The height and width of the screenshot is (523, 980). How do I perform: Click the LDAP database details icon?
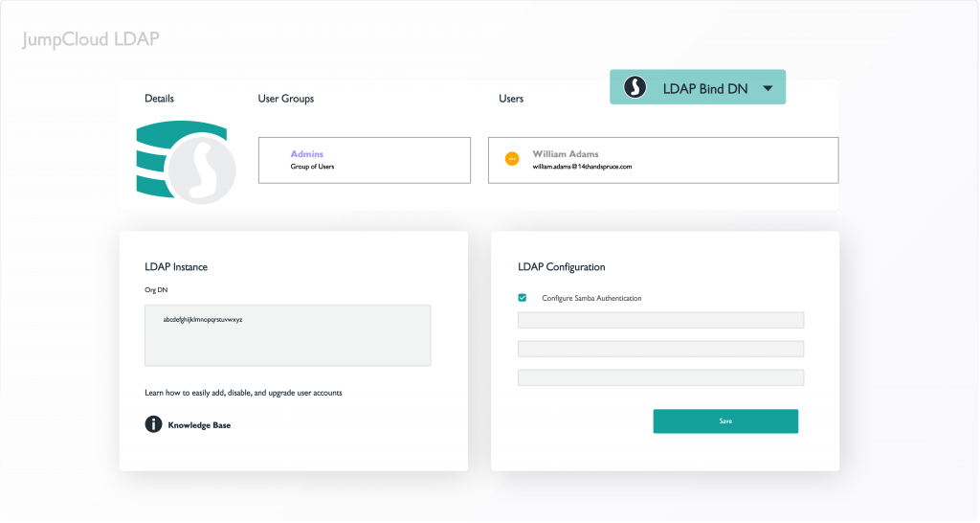[186, 162]
